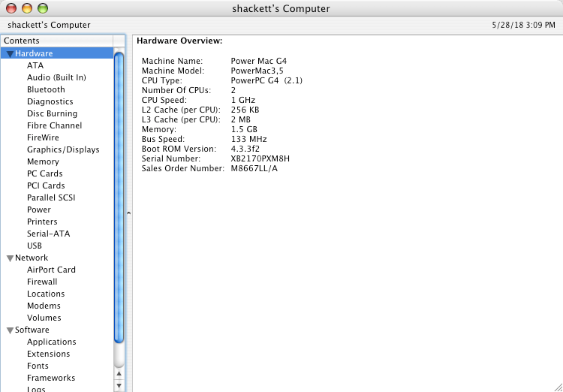This screenshot has width=563, height=392.
Task: Close the window with red button
Action: coord(11,8)
